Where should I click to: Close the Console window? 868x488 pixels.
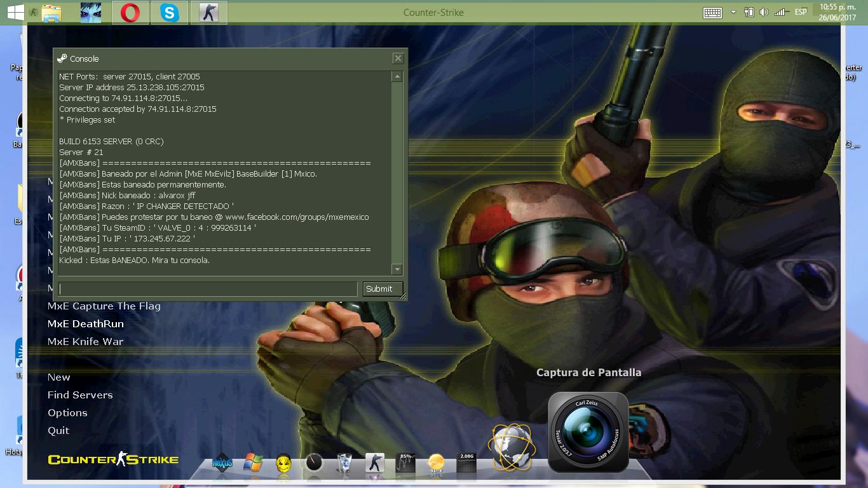(398, 58)
